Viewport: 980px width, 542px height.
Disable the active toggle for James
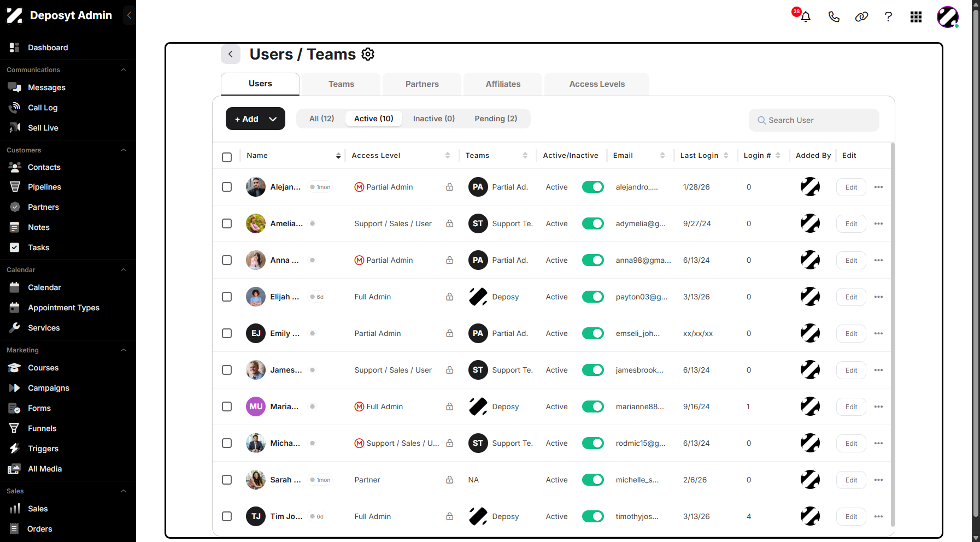pyautogui.click(x=592, y=370)
